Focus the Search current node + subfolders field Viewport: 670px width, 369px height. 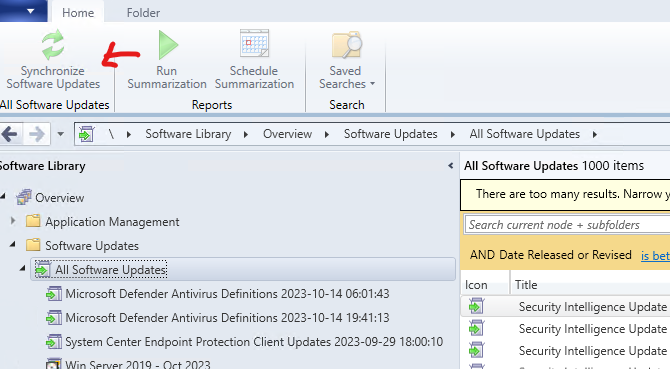coord(567,225)
